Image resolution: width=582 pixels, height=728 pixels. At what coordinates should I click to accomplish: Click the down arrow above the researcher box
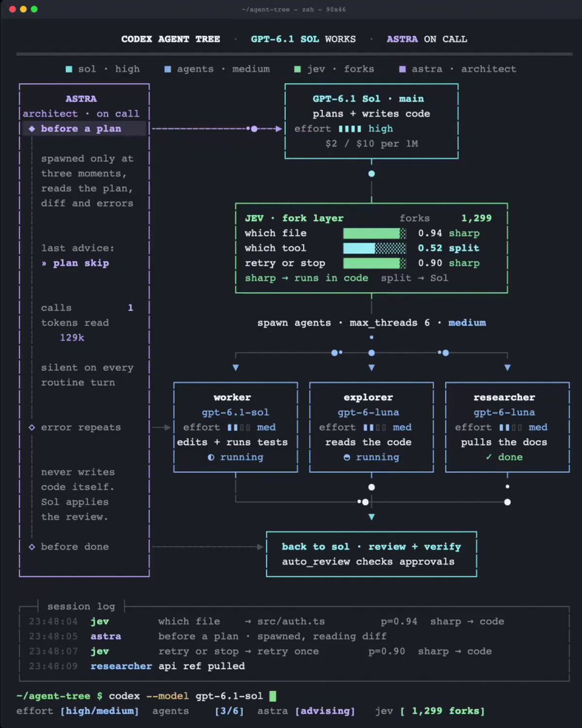tap(507, 368)
